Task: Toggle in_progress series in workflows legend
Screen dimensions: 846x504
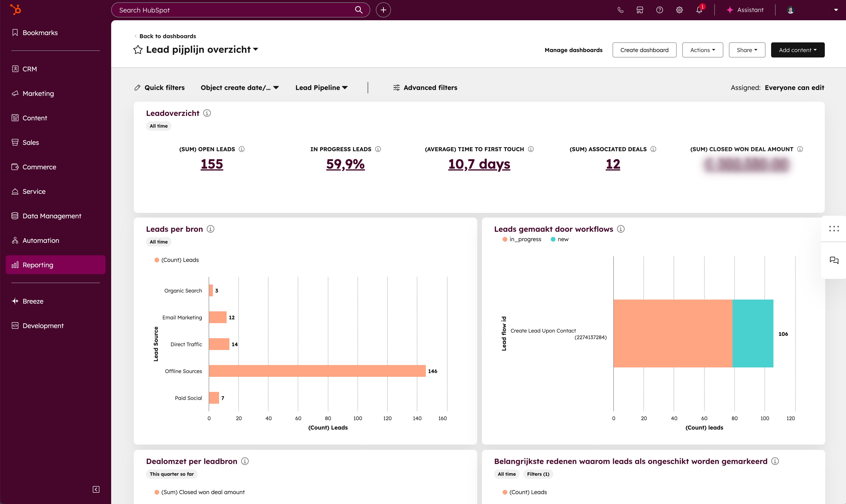Action: click(x=522, y=239)
